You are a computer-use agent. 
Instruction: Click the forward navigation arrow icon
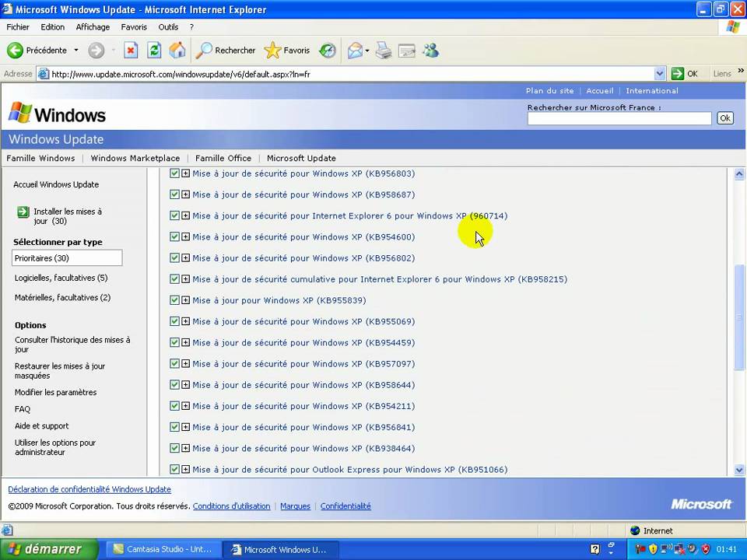pos(96,50)
